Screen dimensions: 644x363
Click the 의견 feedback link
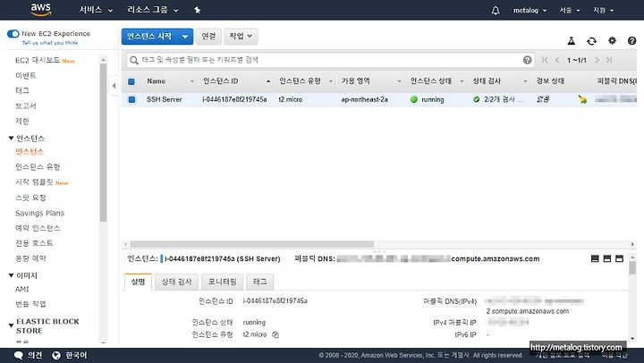[x=35, y=355]
